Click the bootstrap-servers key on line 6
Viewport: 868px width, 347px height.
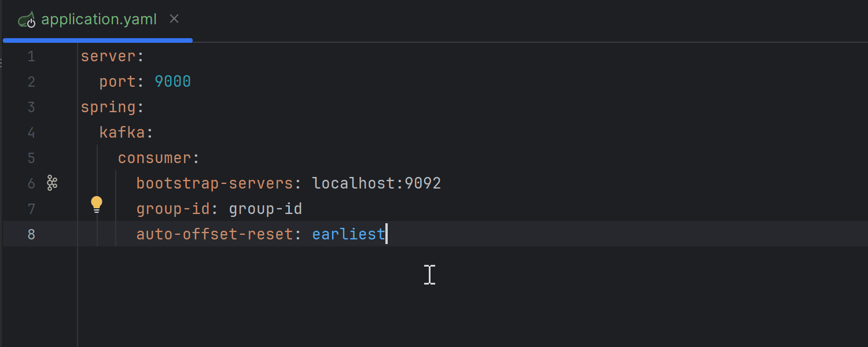[214, 183]
